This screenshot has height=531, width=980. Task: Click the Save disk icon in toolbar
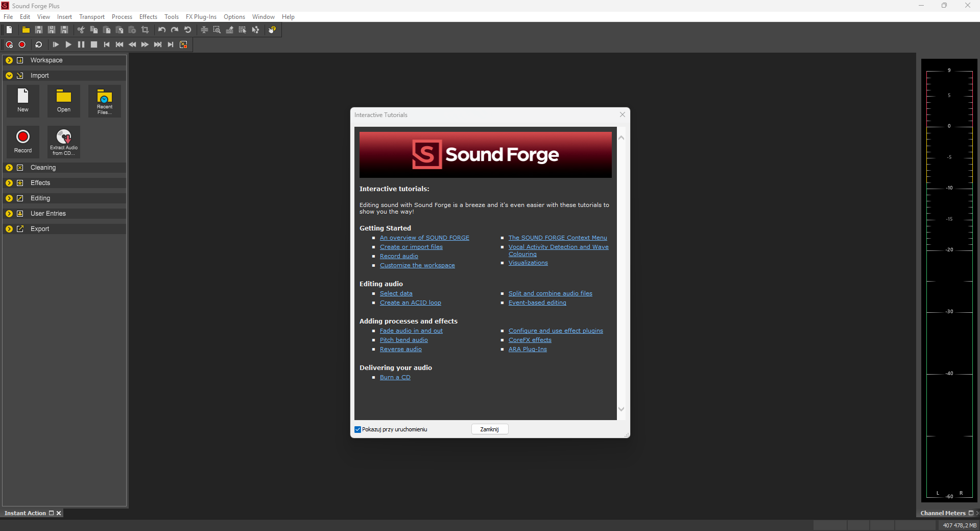point(38,30)
